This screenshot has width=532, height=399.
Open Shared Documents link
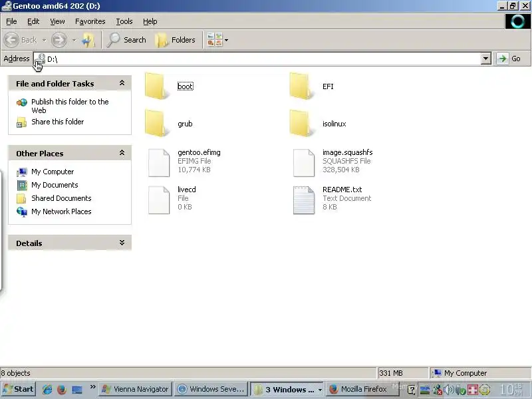(x=61, y=198)
